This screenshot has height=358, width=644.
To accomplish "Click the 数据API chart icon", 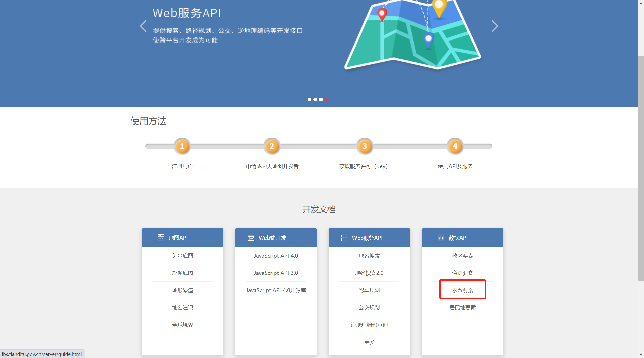I will coord(441,237).
